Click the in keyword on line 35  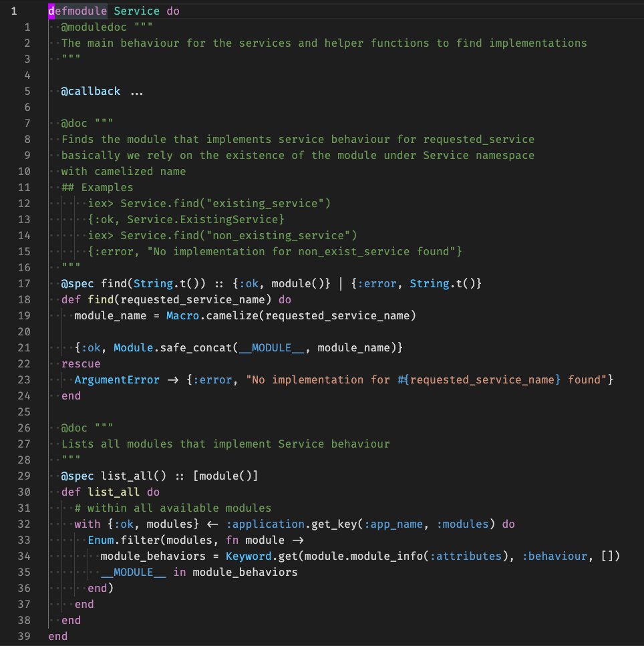point(180,573)
